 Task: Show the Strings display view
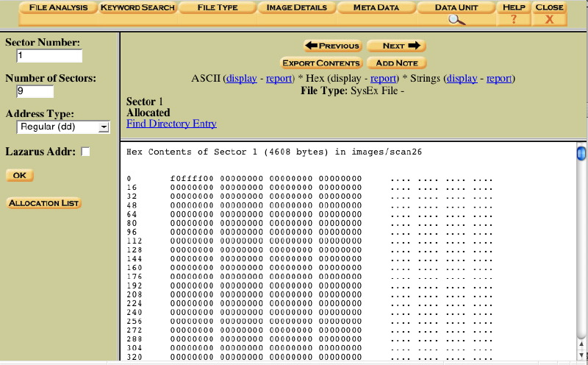pyautogui.click(x=462, y=79)
